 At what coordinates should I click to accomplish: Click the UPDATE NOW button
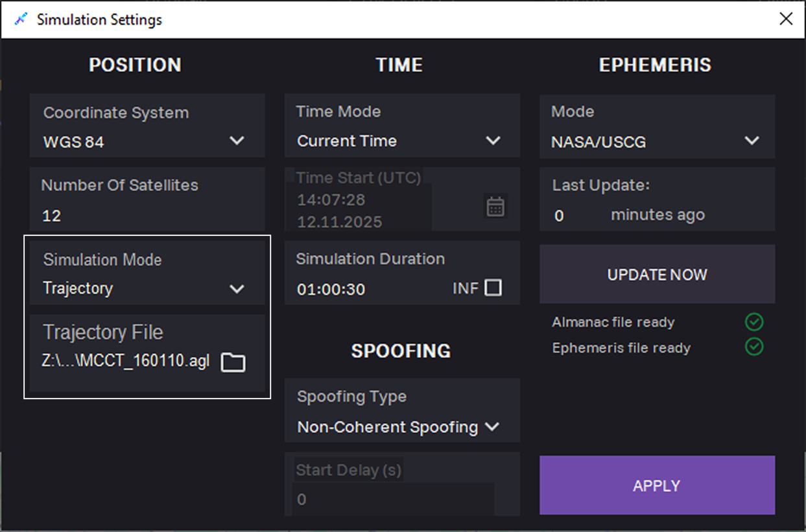(657, 274)
